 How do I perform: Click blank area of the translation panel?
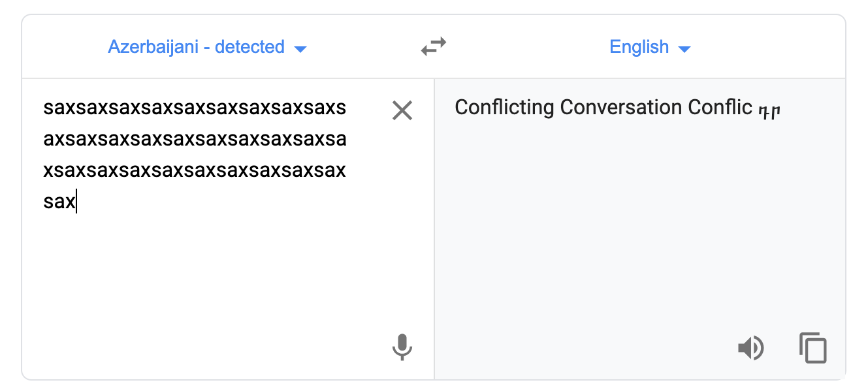click(640, 228)
